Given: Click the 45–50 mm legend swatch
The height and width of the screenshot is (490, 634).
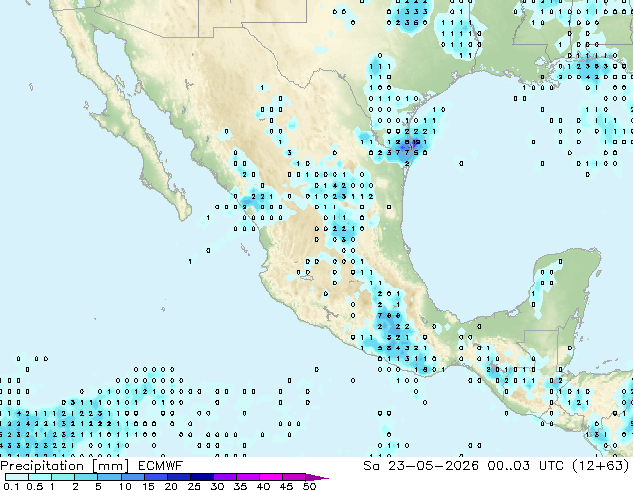Looking at the screenshot, I should [294, 477].
